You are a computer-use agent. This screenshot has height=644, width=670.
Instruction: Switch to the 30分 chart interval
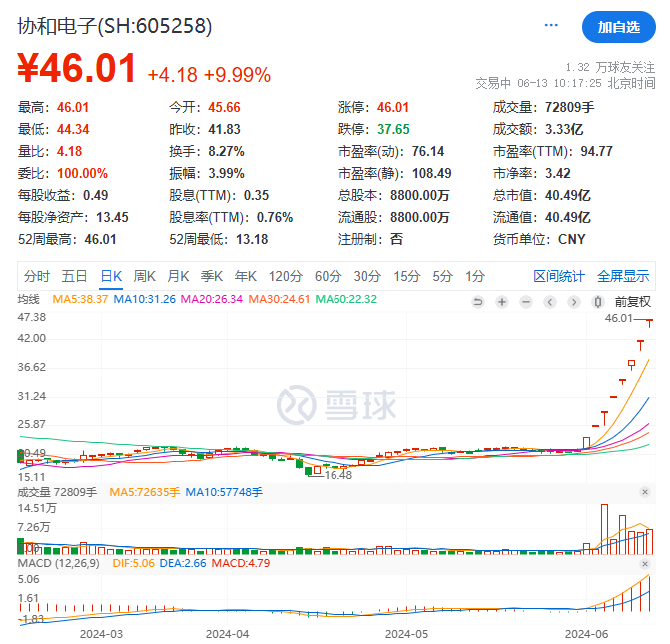click(x=367, y=276)
